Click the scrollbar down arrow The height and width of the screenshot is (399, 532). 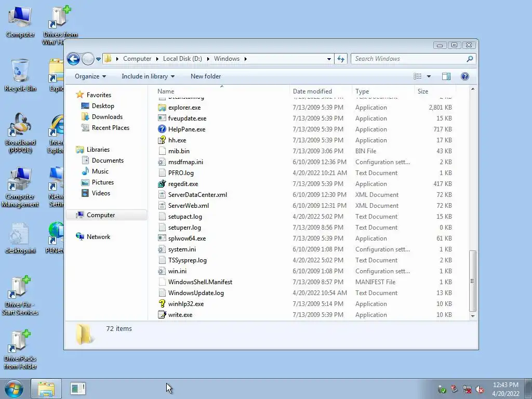click(x=473, y=316)
